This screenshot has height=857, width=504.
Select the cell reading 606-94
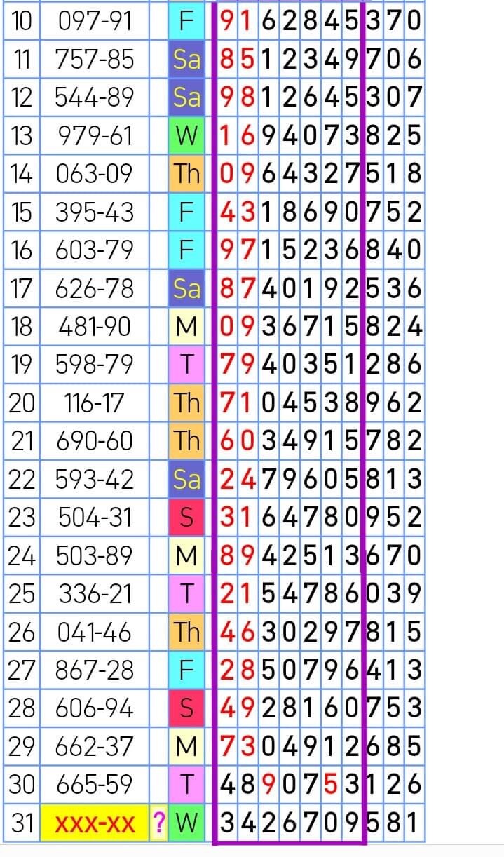[95, 708]
